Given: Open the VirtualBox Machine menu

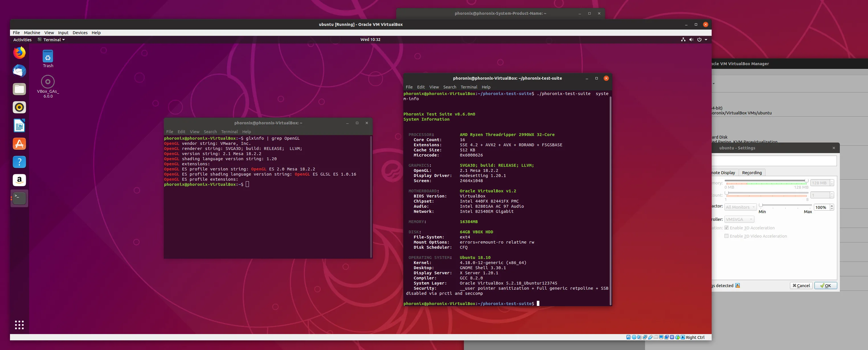Looking at the screenshot, I should (32, 33).
